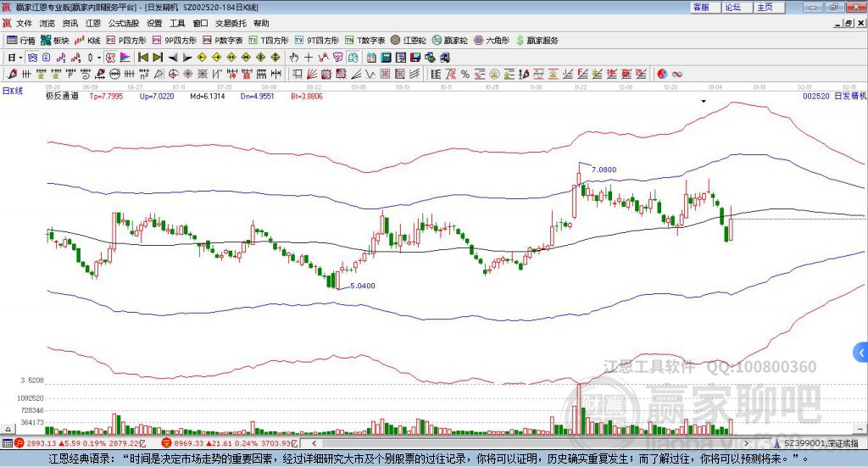
Task: Click the floppy disk save icon
Action: (x=415, y=58)
